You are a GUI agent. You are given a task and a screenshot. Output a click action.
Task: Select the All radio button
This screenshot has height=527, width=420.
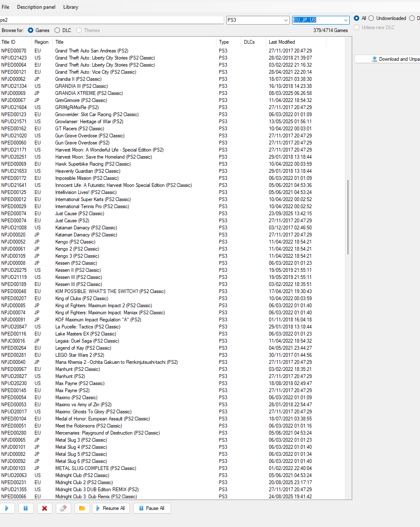(x=360, y=18)
